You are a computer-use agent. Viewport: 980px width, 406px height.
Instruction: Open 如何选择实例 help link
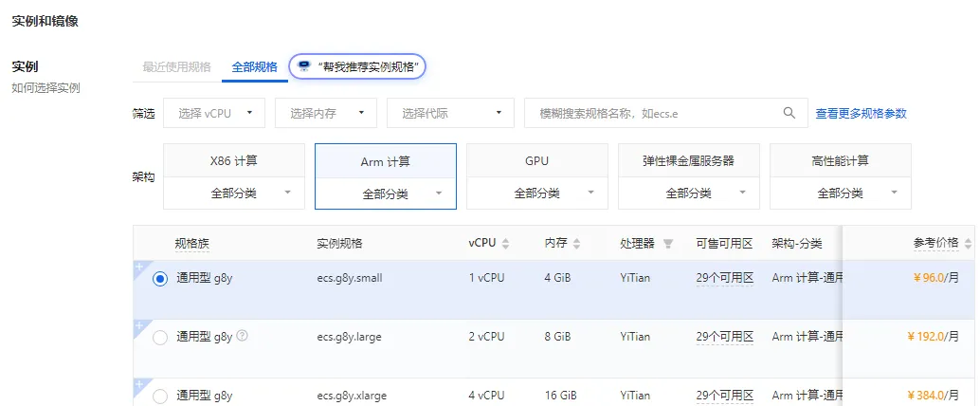[46, 88]
